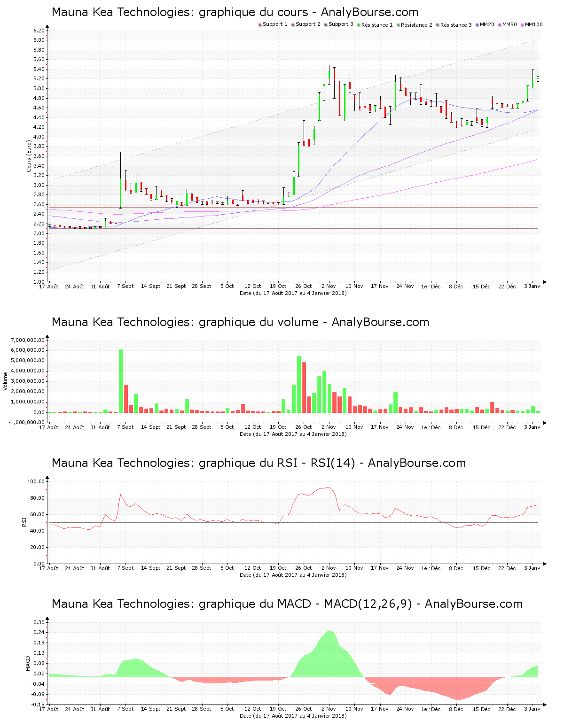This screenshot has width=564, height=728.
Task: Click '1er Déc' under the MACD chart
Action: click(431, 709)
